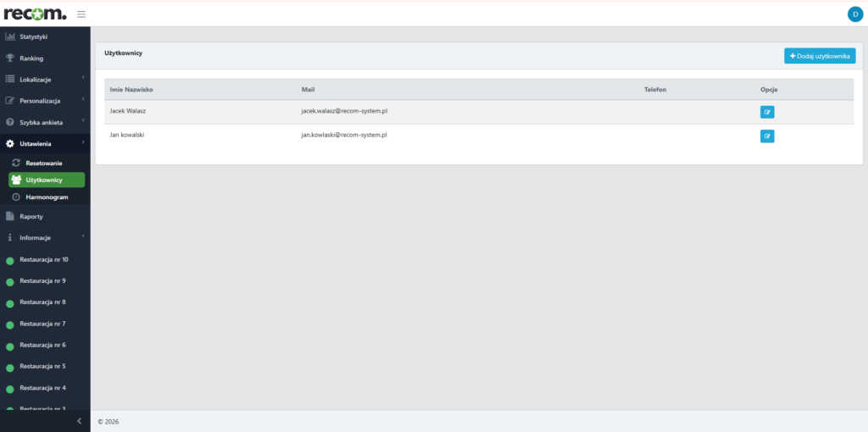The width and height of the screenshot is (868, 432).
Task: Click the Raporty document icon
Action: tap(10, 216)
